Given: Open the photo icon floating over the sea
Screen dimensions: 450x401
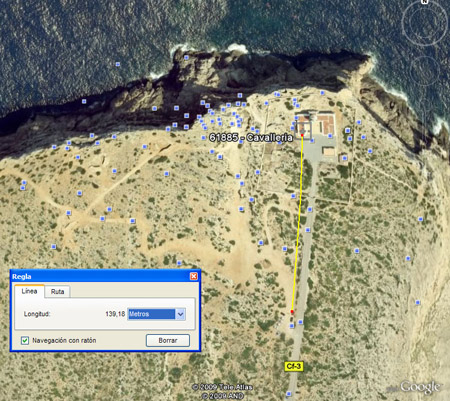Looking at the screenshot, I should pyautogui.click(x=117, y=64).
